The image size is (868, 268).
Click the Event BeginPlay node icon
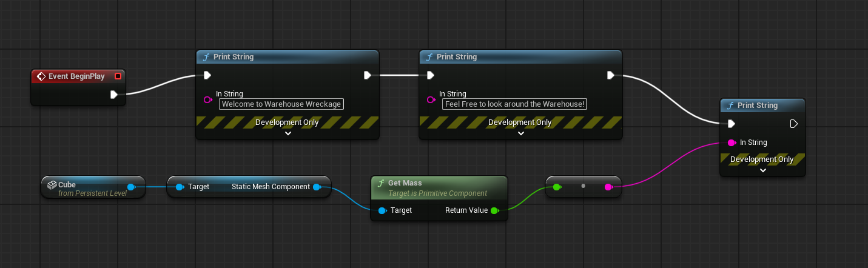coord(41,76)
